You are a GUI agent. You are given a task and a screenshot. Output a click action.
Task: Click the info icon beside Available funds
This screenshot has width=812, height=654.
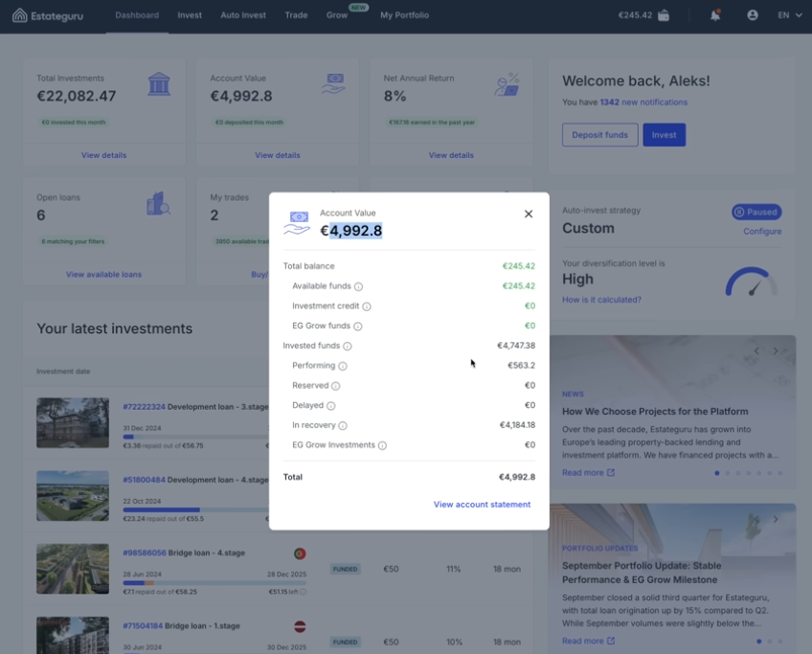(x=360, y=286)
